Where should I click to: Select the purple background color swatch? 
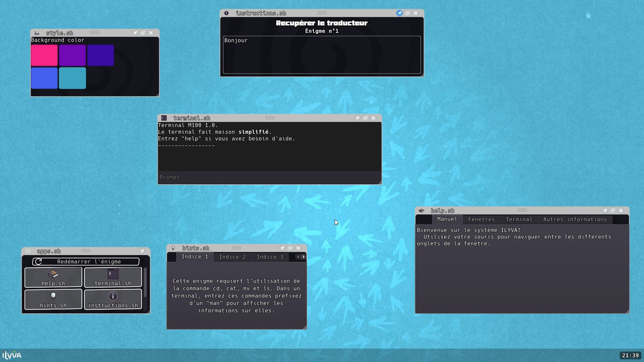[x=72, y=55]
